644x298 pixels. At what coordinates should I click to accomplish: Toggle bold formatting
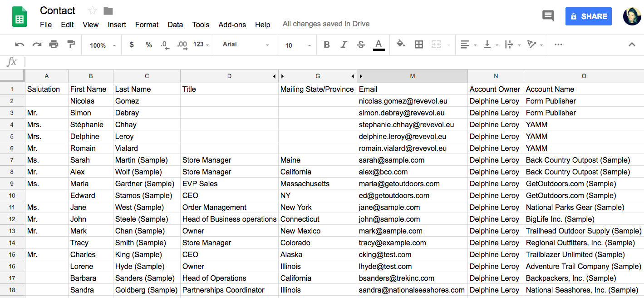click(327, 45)
